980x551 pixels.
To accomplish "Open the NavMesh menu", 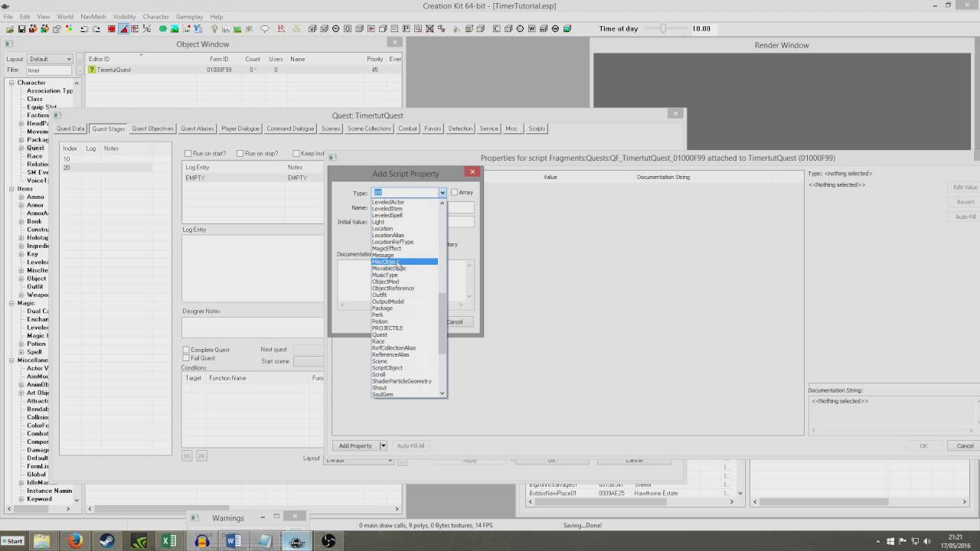I will point(93,16).
